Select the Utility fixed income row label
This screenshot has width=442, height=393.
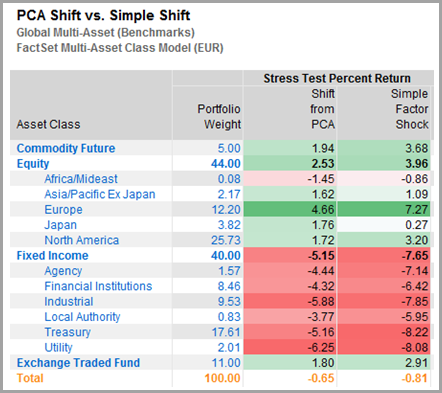point(58,348)
